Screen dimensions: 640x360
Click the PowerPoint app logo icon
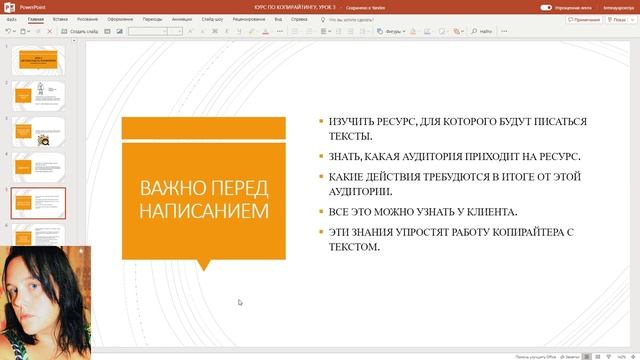[x=9, y=7]
